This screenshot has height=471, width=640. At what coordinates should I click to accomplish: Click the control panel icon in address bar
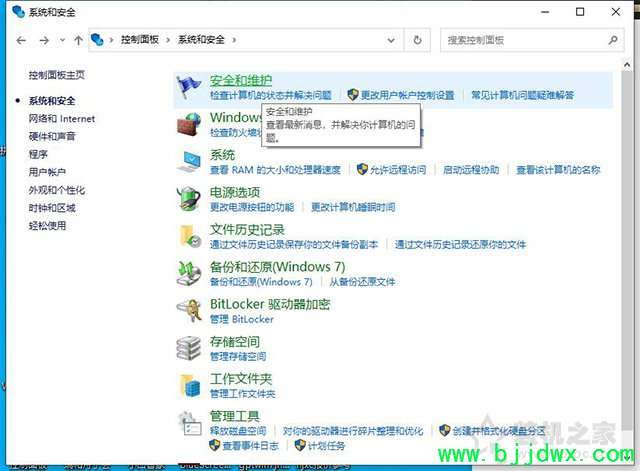coord(97,40)
